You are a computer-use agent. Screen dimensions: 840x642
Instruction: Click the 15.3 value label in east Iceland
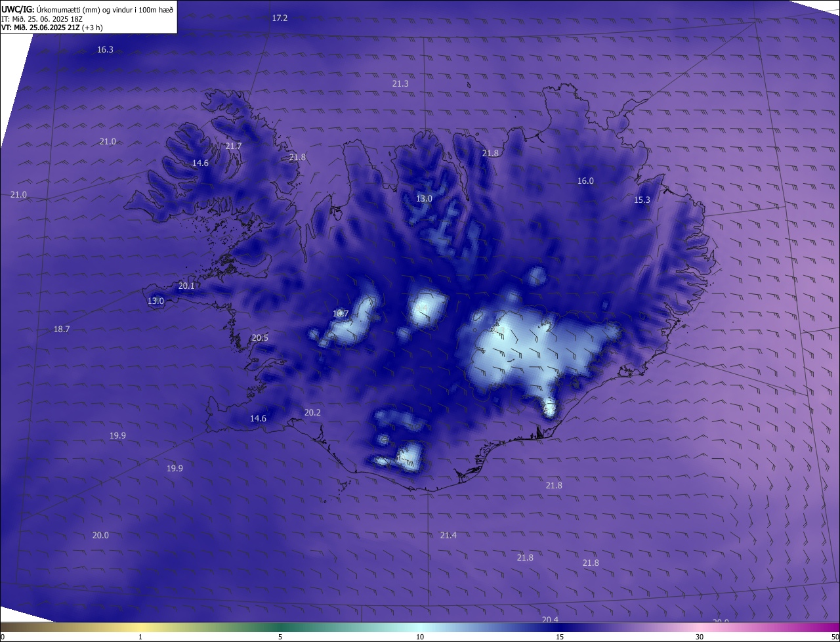pos(642,200)
